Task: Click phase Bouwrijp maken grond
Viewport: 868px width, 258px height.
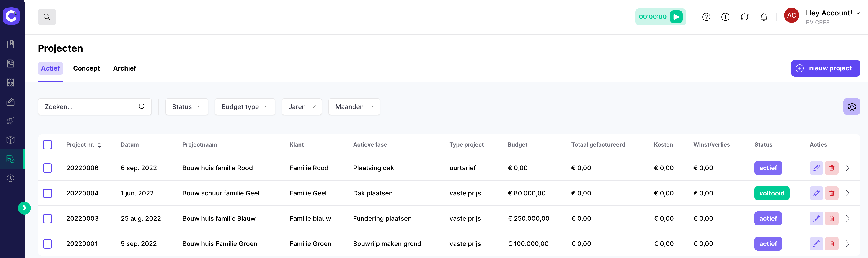Action: pos(387,243)
